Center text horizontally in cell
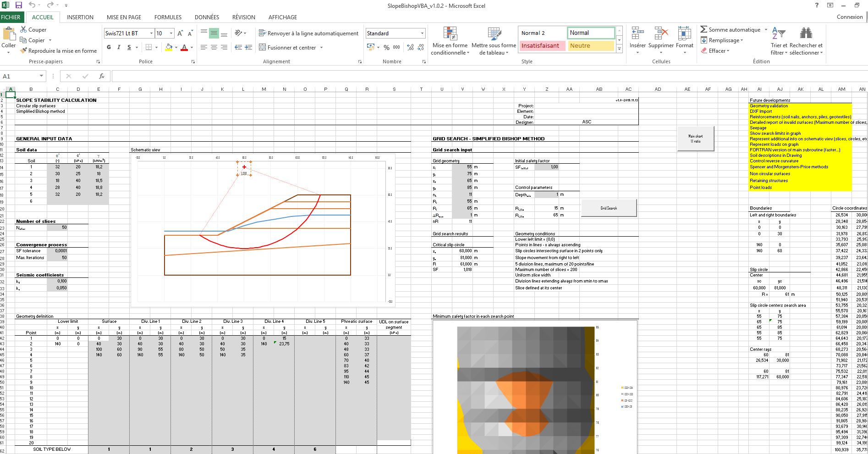Viewport: 868px width, 454px height. [x=214, y=47]
